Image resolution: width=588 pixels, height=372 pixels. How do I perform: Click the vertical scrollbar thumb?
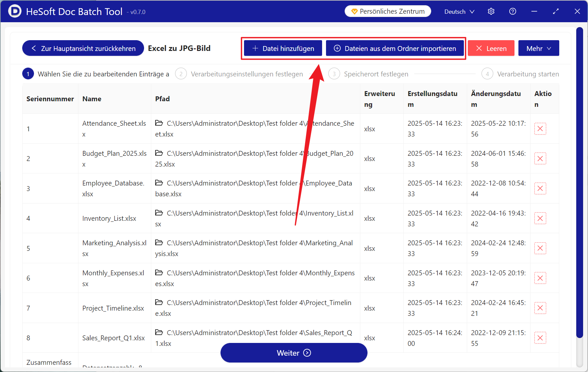pos(580,183)
